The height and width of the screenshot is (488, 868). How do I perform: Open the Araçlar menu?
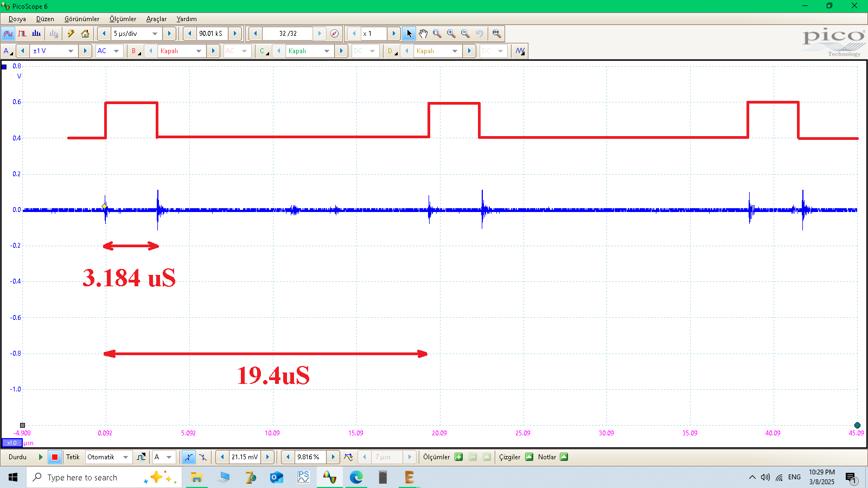156,19
